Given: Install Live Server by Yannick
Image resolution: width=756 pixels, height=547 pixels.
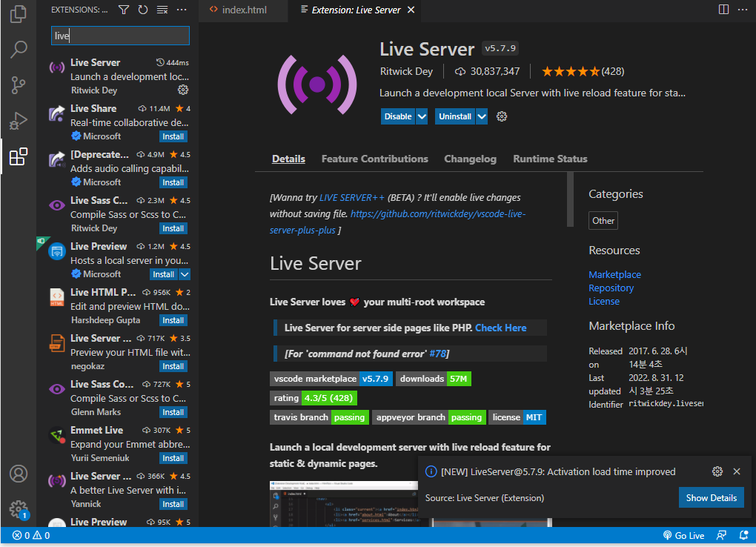Looking at the screenshot, I should pyautogui.click(x=173, y=504).
